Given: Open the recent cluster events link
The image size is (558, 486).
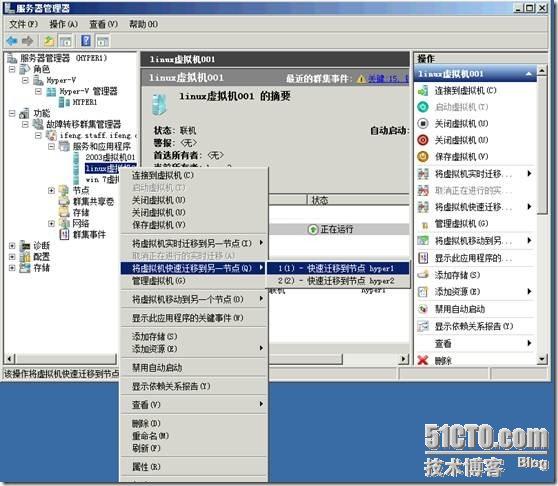Looking at the screenshot, I should [x=388, y=79].
